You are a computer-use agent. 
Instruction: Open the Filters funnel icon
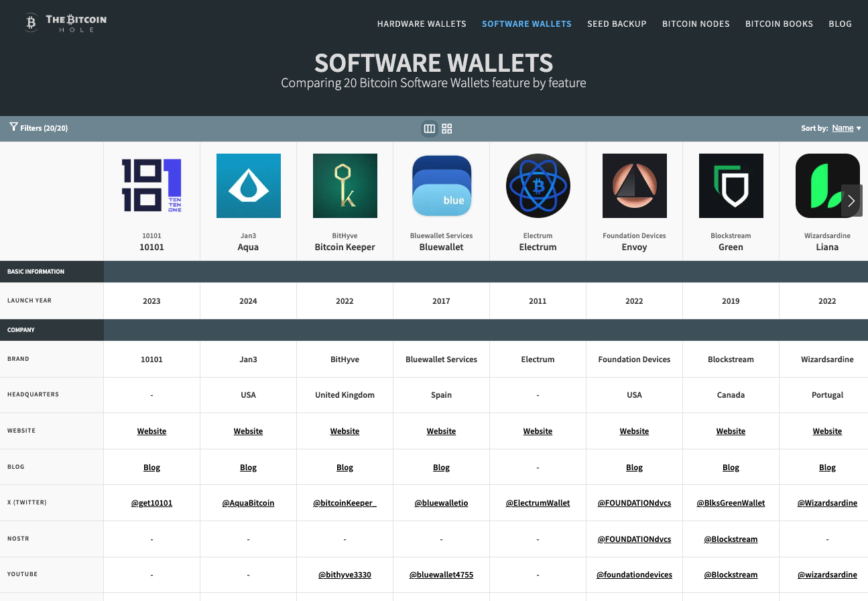point(13,127)
